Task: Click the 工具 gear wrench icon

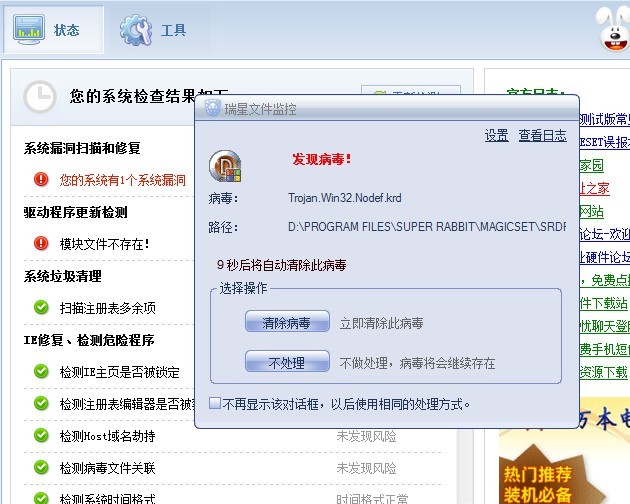Action: pyautogui.click(x=136, y=30)
